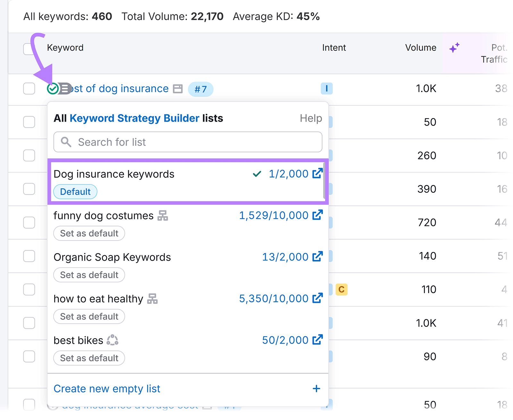The height and width of the screenshot is (420, 513).
Task: Click the yellow C intent badge
Action: pyautogui.click(x=341, y=289)
